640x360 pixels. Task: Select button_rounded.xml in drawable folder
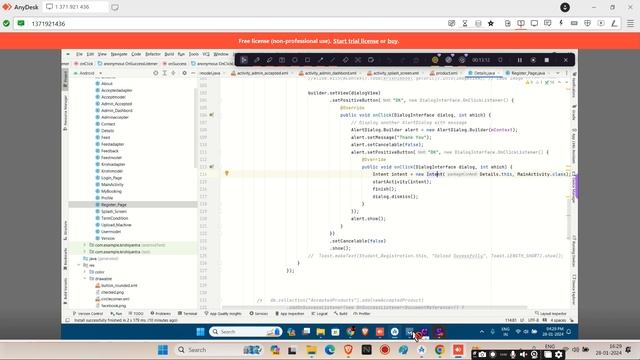click(119, 285)
